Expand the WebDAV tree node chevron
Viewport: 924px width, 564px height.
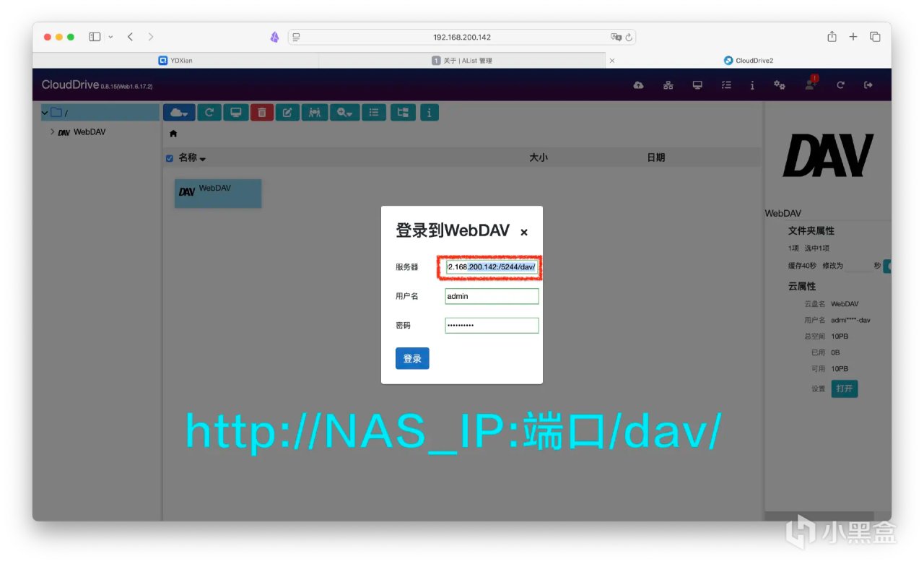click(52, 132)
